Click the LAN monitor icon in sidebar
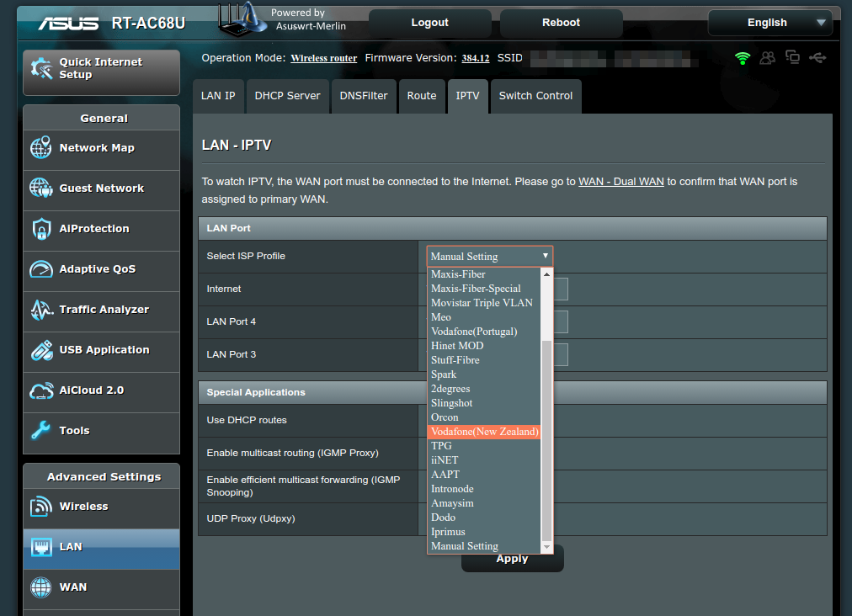This screenshot has height=616, width=852. click(x=41, y=546)
